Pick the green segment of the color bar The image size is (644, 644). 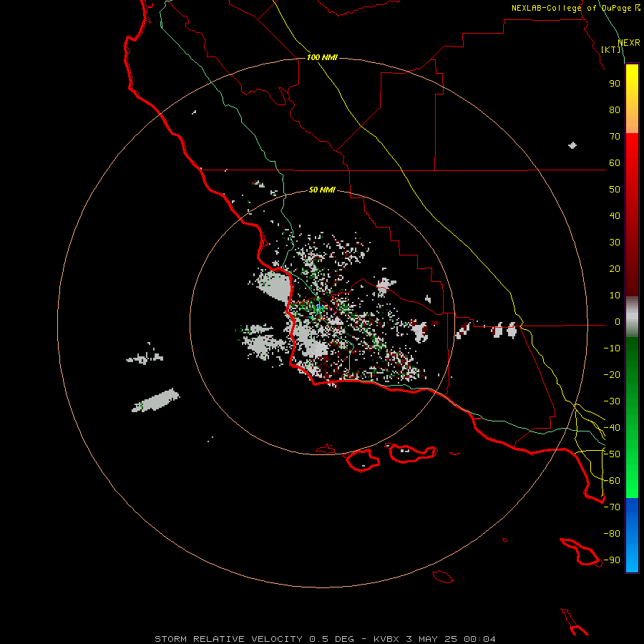tap(632, 417)
